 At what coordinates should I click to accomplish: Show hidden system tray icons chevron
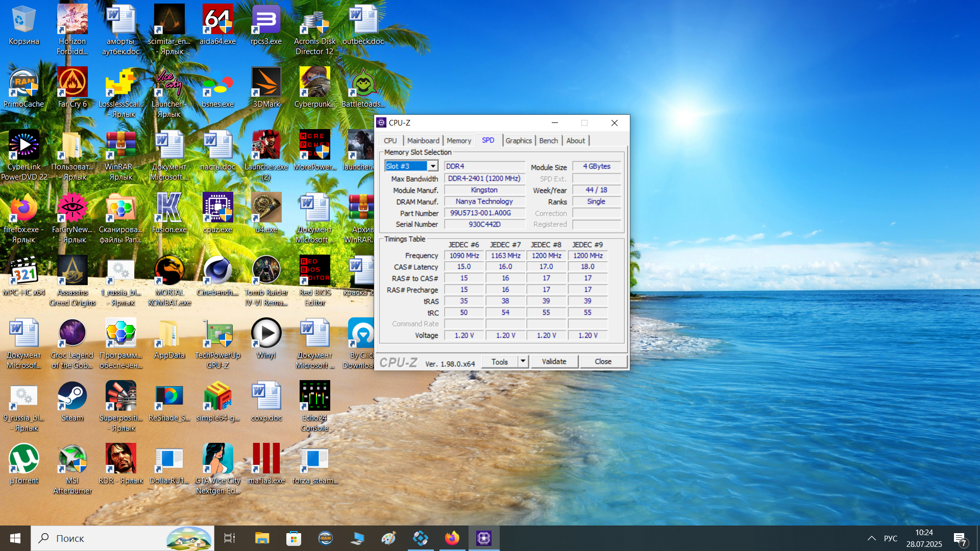tap(872, 538)
